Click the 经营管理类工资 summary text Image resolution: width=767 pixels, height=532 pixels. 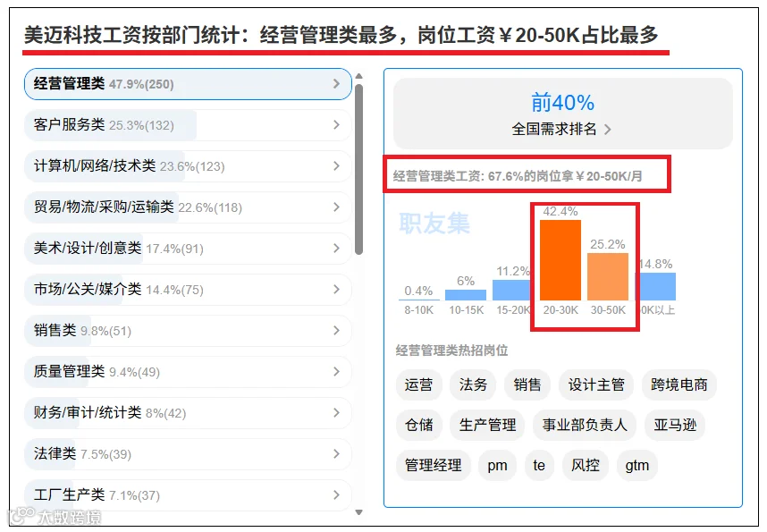[518, 176]
